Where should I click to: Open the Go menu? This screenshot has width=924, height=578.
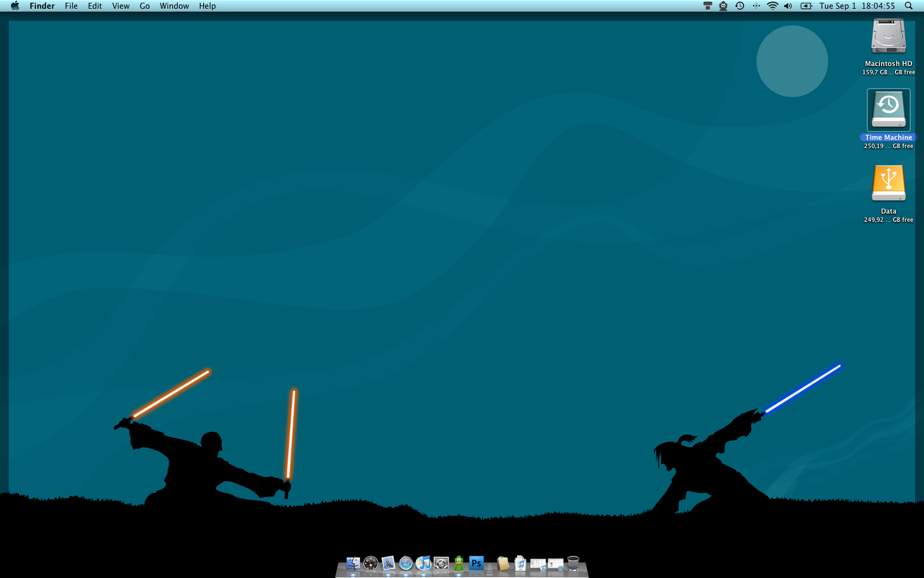point(145,6)
